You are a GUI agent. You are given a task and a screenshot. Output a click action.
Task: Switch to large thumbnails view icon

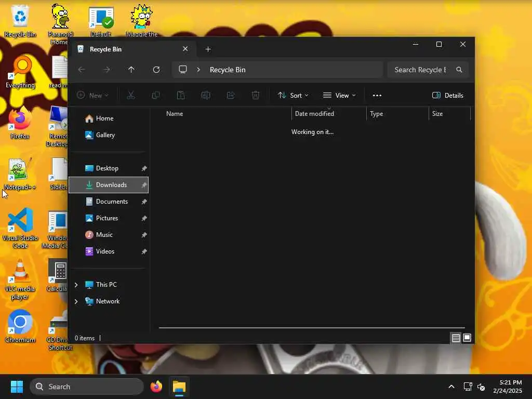(x=467, y=338)
